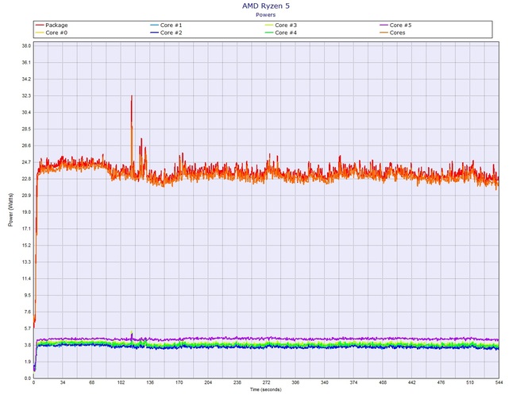The height and width of the screenshot is (399, 532).
Task: Click the Core #0 legend entry
Action: point(52,33)
